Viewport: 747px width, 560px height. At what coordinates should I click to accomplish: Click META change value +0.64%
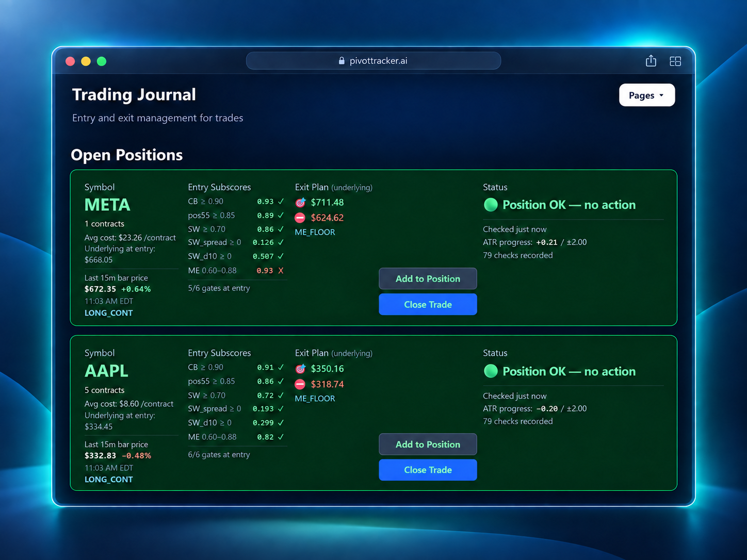click(136, 289)
